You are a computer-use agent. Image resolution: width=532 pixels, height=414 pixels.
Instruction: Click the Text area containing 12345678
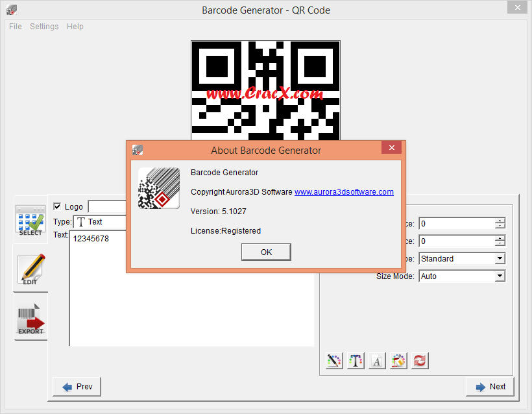click(192, 288)
